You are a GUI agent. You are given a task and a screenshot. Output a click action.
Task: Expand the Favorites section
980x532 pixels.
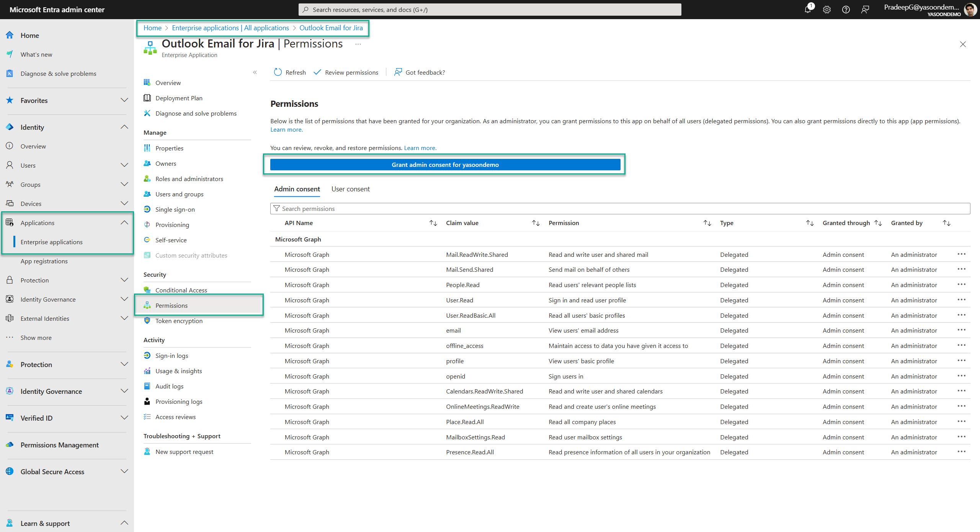click(x=124, y=100)
